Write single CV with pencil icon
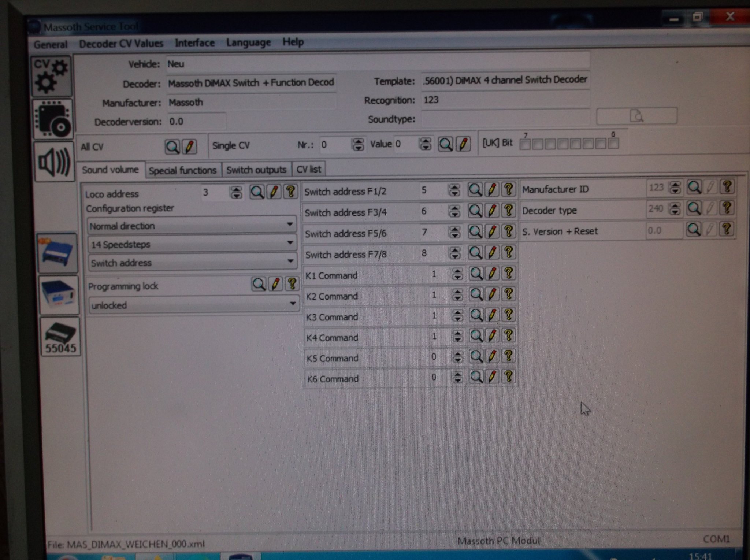The width and height of the screenshot is (750, 560). click(x=463, y=144)
